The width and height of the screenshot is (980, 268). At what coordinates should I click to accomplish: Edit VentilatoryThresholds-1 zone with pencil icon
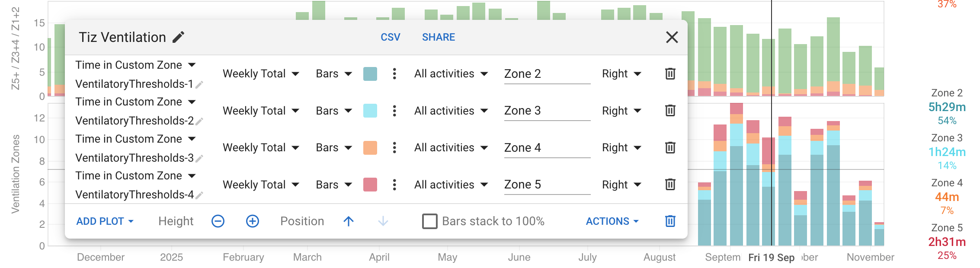click(x=199, y=85)
